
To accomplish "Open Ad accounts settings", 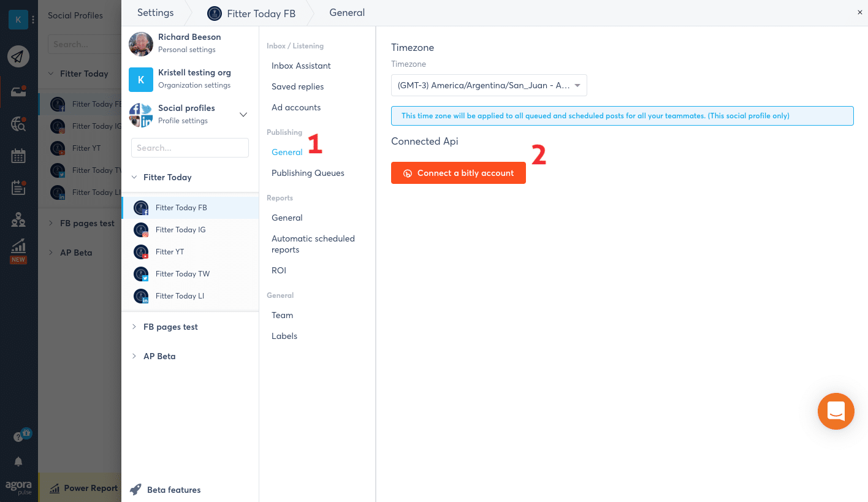I will 296,107.
